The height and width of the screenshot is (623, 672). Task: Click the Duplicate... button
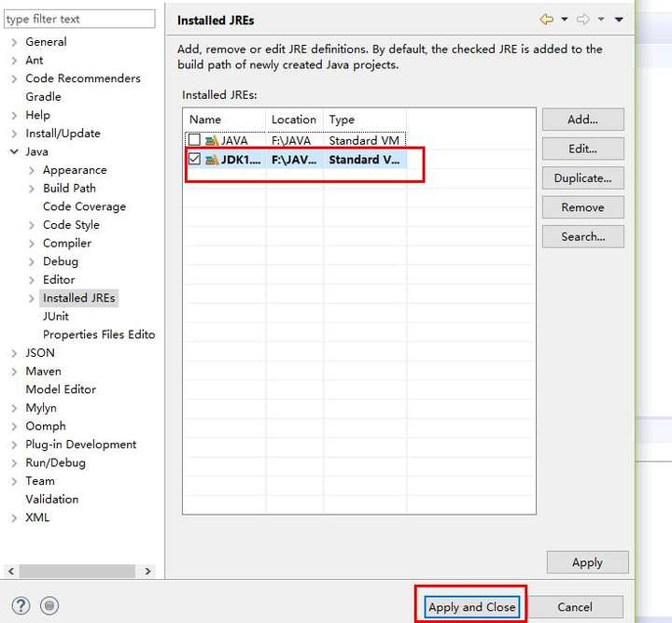point(582,178)
